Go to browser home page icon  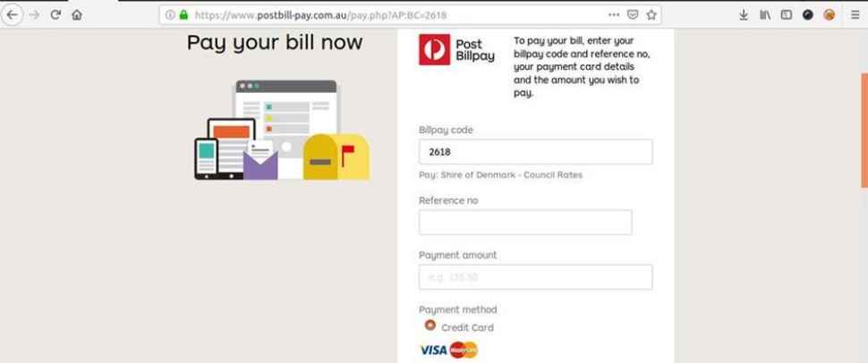click(x=77, y=15)
